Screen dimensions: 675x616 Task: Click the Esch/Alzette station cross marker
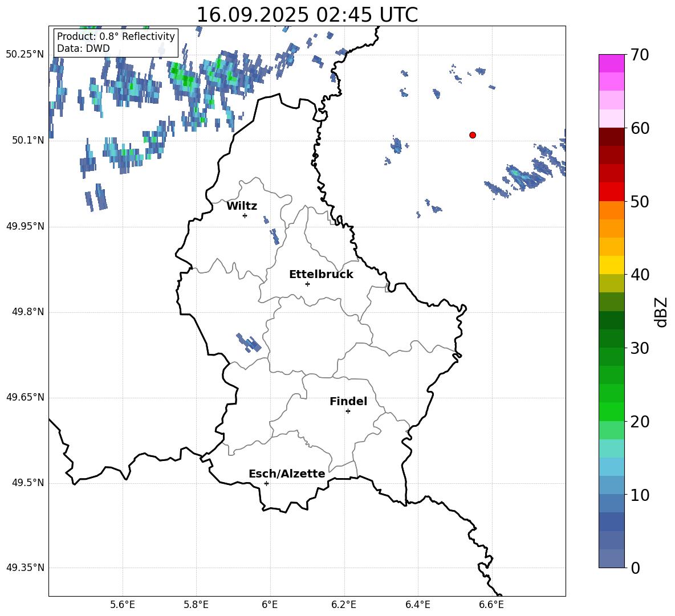pyautogui.click(x=266, y=483)
